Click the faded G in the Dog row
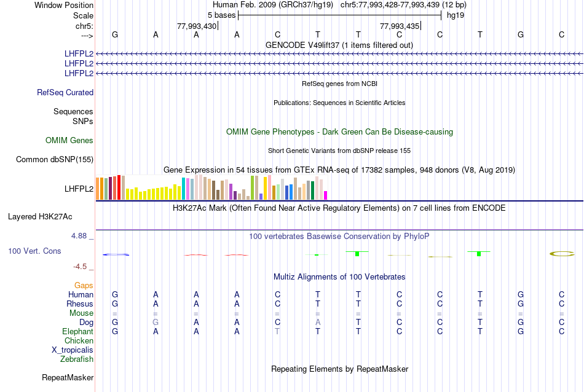The height and width of the screenshot is (392, 584). (x=156, y=322)
